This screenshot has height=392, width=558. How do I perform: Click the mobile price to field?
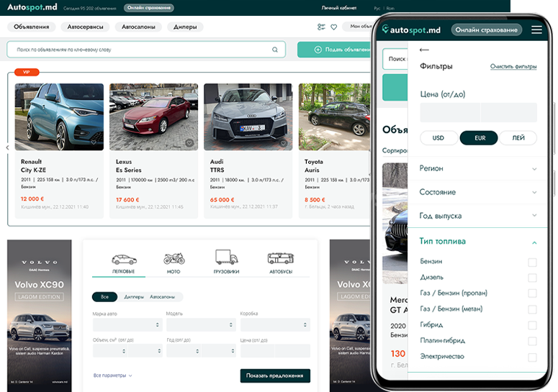[x=508, y=113]
